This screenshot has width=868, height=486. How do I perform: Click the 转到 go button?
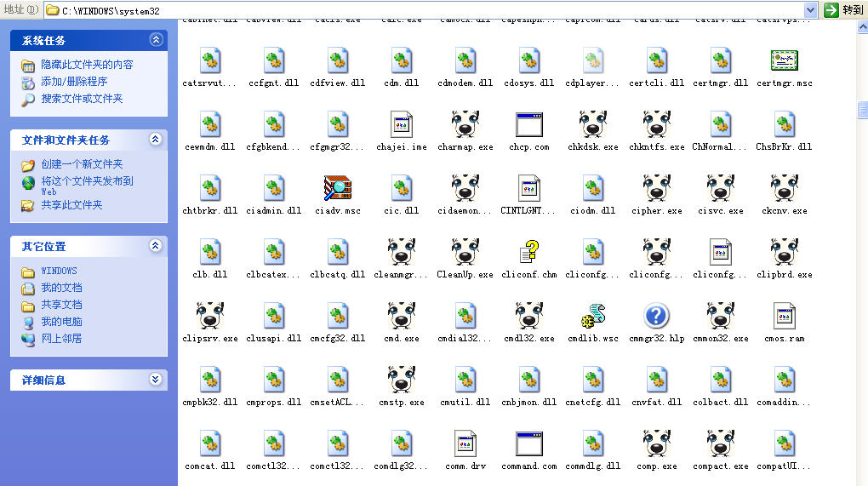coord(843,10)
